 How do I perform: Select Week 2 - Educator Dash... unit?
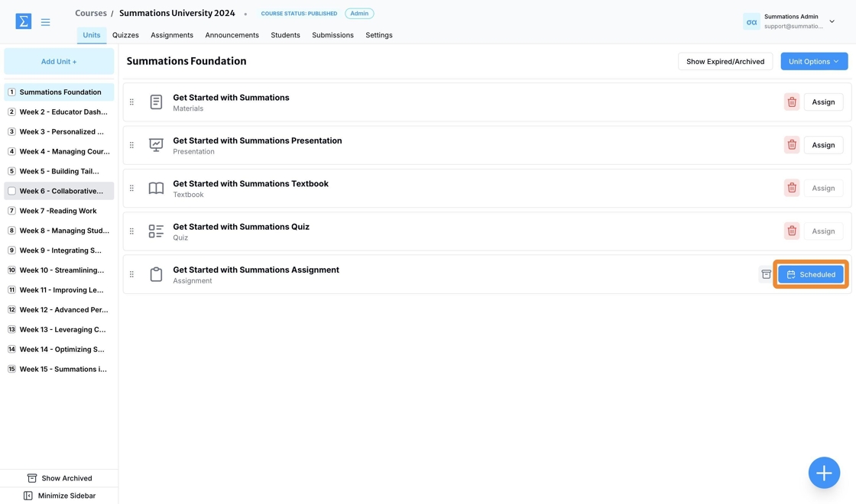point(59,111)
